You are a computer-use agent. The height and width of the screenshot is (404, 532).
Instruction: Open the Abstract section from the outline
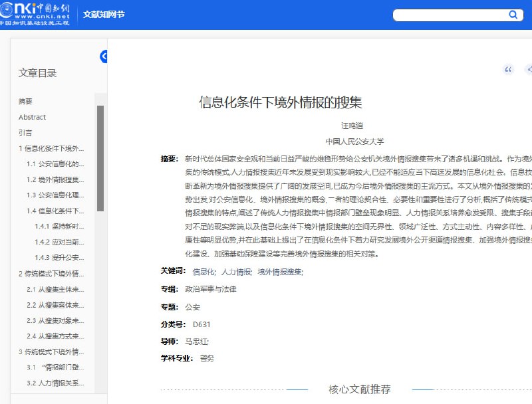click(x=31, y=117)
